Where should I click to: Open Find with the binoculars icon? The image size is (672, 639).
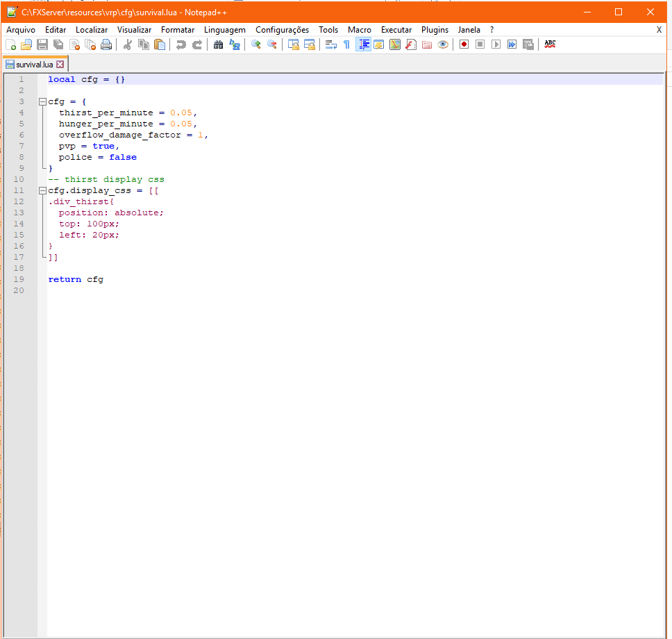[x=218, y=44]
